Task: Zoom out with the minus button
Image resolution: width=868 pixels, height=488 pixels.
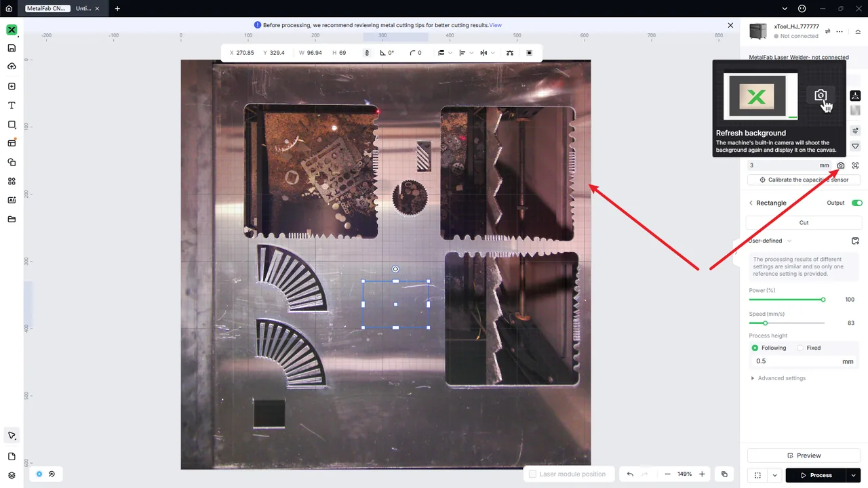Action: click(667, 474)
